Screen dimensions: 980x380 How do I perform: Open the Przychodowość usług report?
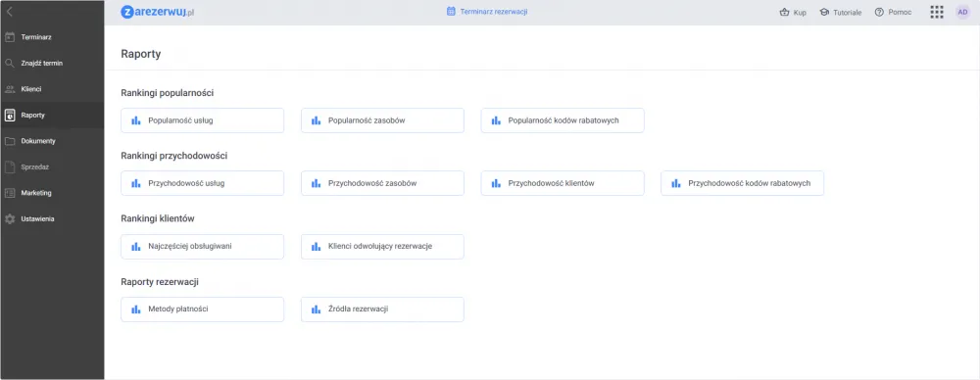coord(203,184)
